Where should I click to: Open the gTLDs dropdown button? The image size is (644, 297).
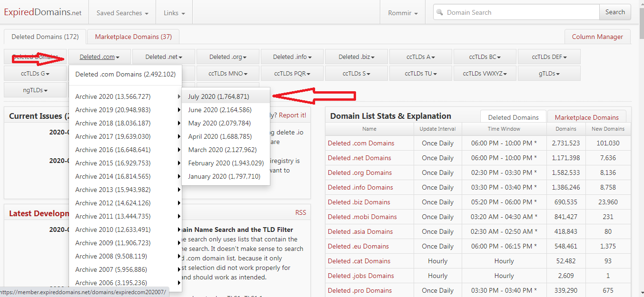[549, 74]
